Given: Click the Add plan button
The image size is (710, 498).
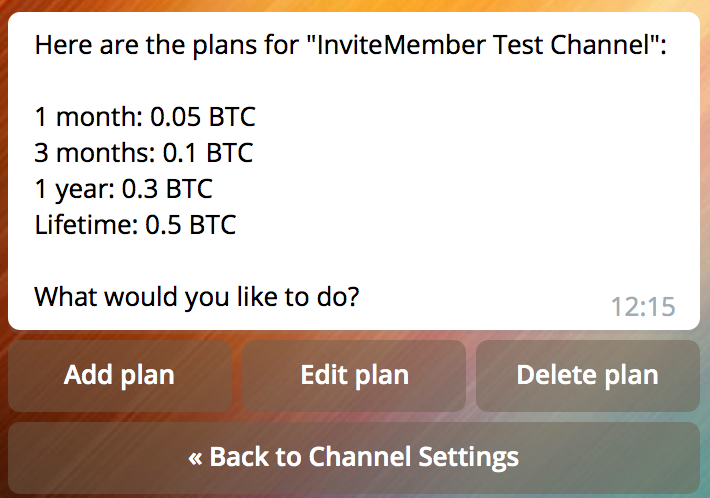Looking at the screenshot, I should pos(120,376).
